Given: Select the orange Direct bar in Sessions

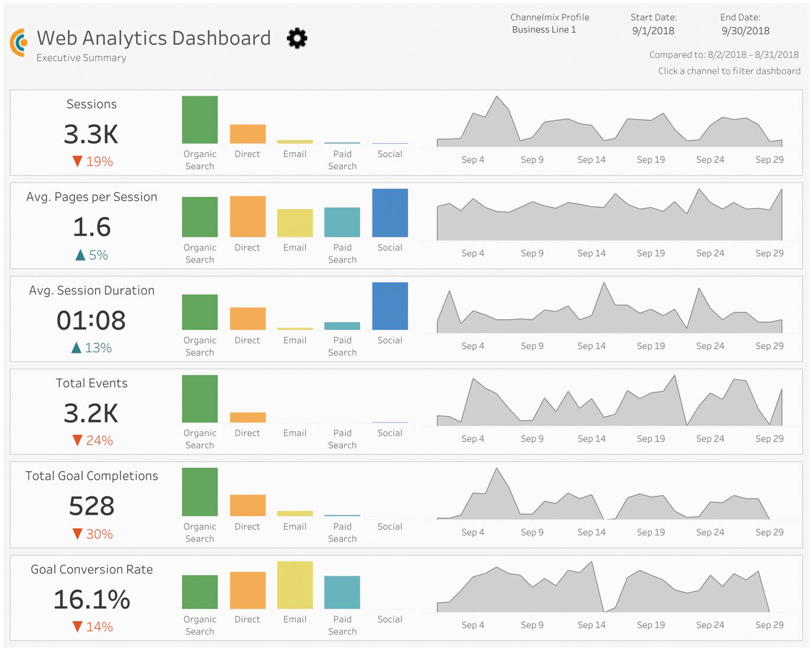Looking at the screenshot, I should [x=247, y=134].
